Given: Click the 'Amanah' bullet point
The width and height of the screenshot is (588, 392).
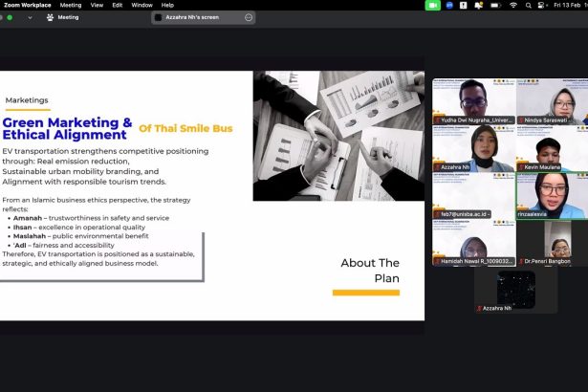Looking at the screenshot, I should pos(91,218).
